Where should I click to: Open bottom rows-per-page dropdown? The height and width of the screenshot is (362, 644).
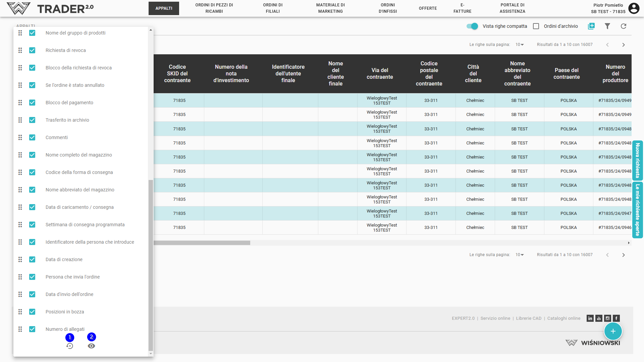pos(520,255)
